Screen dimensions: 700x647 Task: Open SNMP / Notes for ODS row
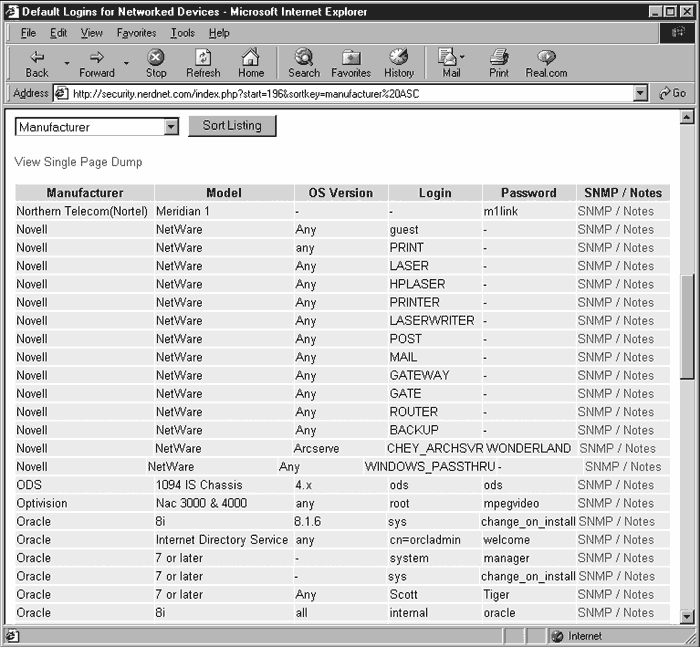616,485
